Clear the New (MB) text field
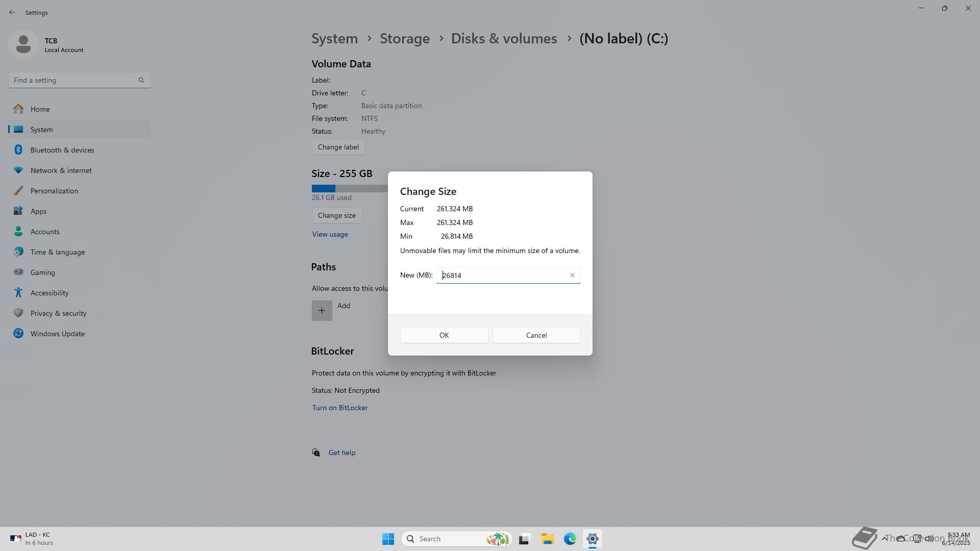 pos(572,275)
